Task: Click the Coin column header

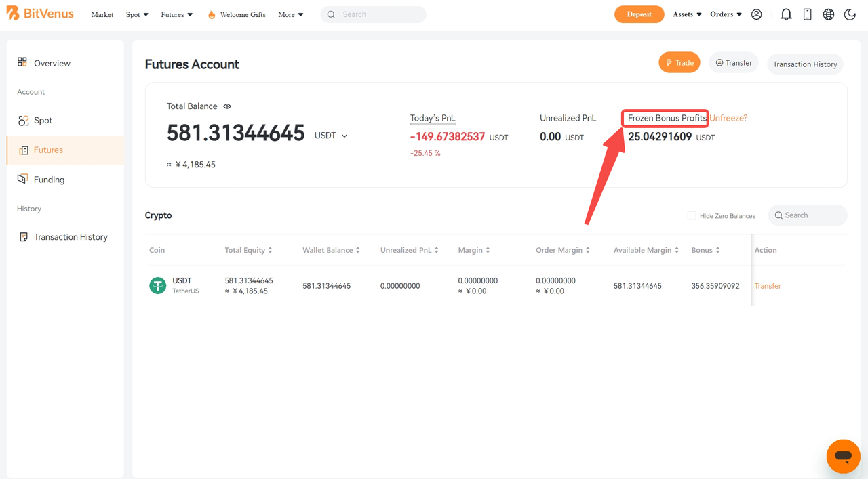Action: click(157, 250)
